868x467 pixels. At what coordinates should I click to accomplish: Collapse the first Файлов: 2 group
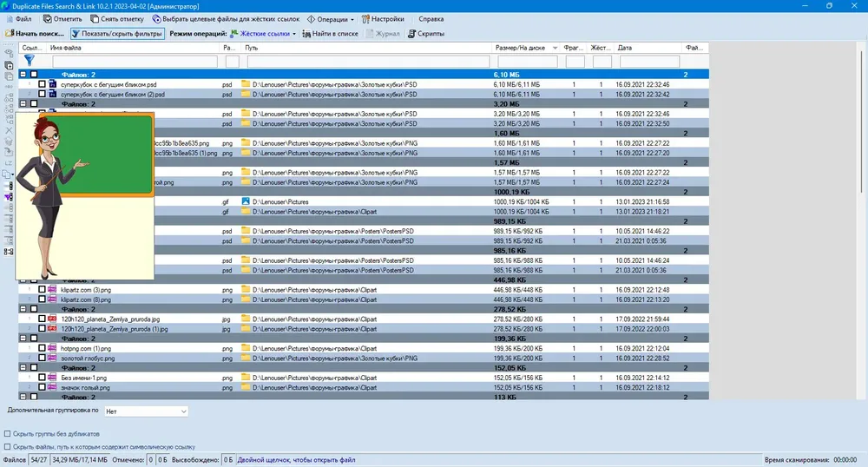23,74
